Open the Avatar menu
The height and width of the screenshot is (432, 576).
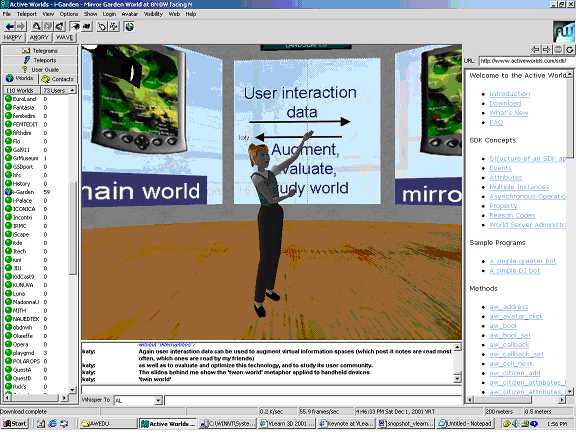tap(130, 14)
